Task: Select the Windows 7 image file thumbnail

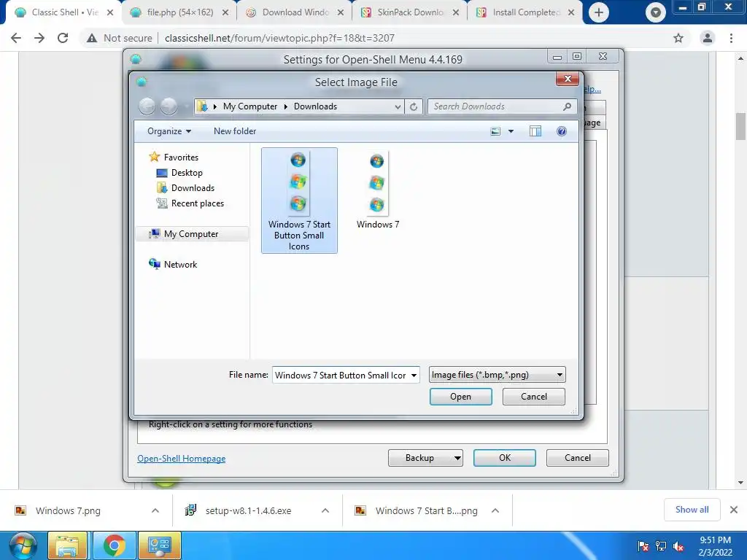Action: 377,190
